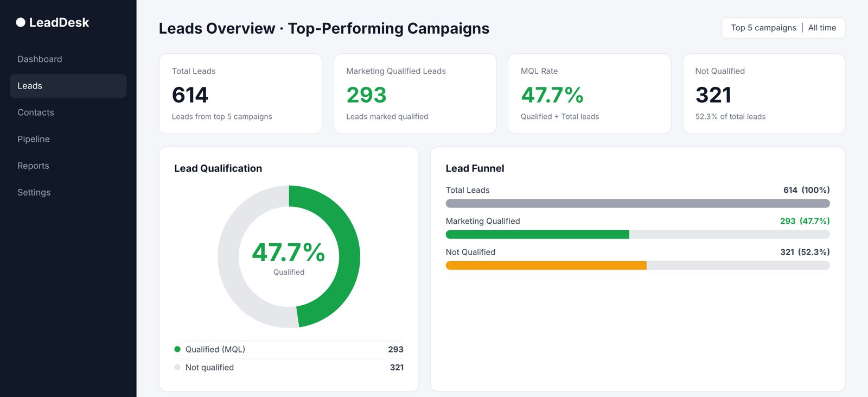Click the 'Qualified ÷ Total leads' caption
Viewport: 868px width, 397px height.
560,117
